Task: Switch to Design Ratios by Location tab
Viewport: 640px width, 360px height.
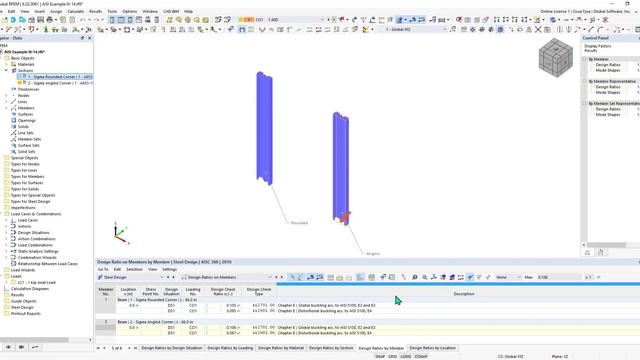Action: pos(432,348)
